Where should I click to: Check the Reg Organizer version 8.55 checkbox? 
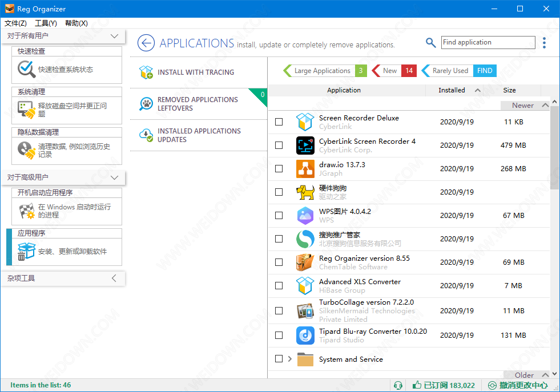[x=279, y=262]
